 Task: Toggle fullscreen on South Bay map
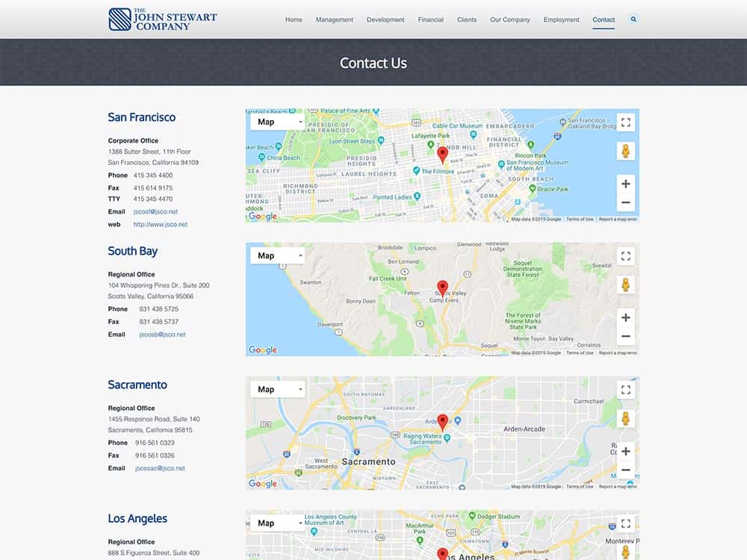(x=625, y=256)
